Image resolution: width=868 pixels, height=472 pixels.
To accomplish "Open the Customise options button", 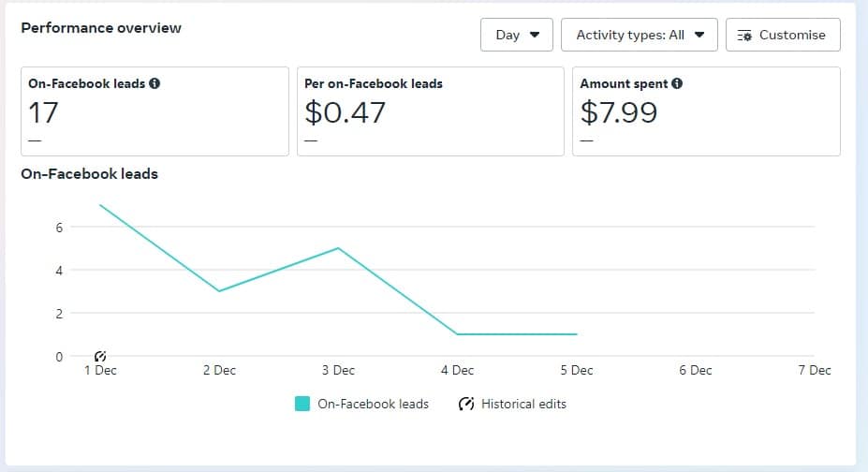I will point(782,36).
